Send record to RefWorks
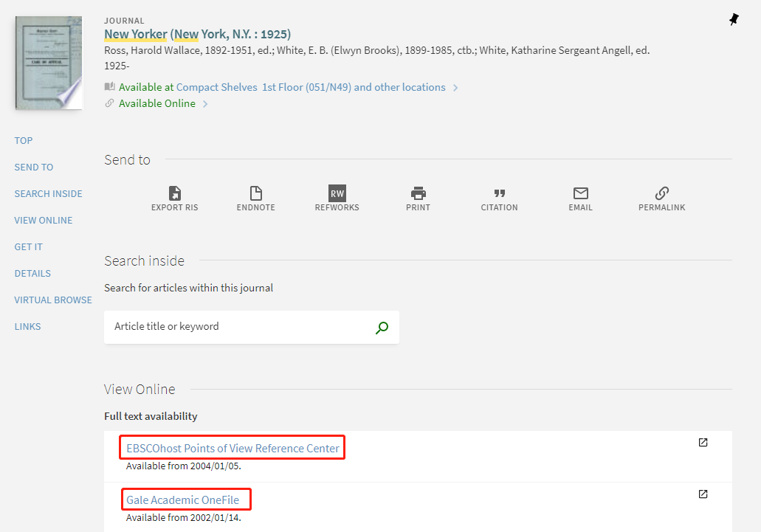761x532 pixels. pos(337,194)
